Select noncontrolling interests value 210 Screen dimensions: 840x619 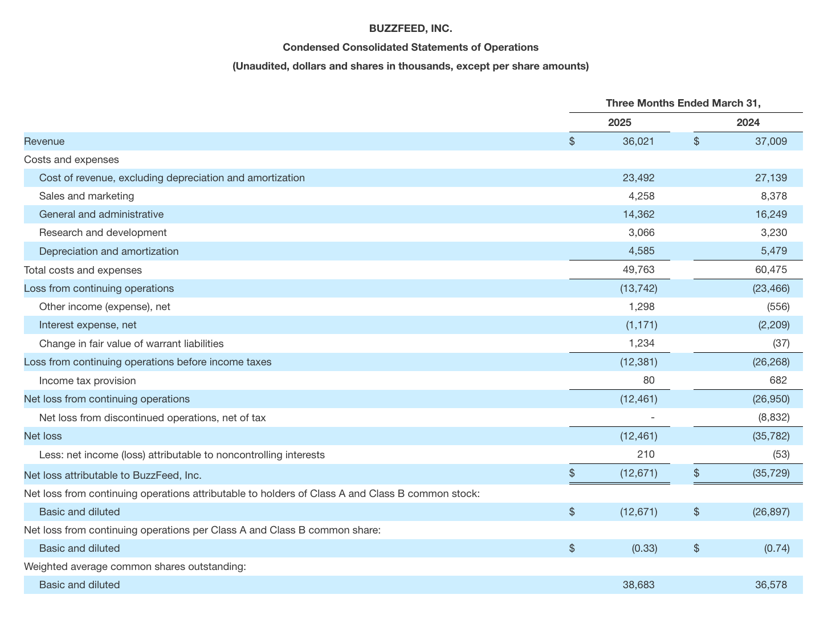[x=646, y=455]
